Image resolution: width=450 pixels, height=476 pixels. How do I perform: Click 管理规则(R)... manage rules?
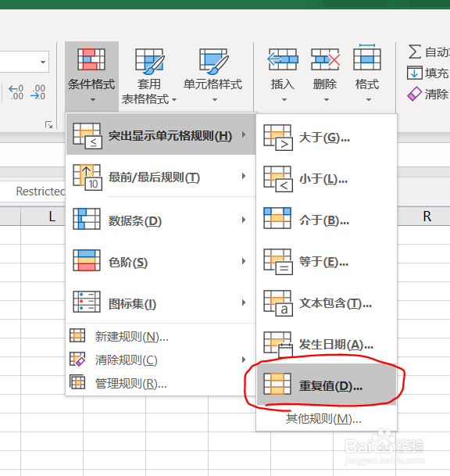pos(161,383)
